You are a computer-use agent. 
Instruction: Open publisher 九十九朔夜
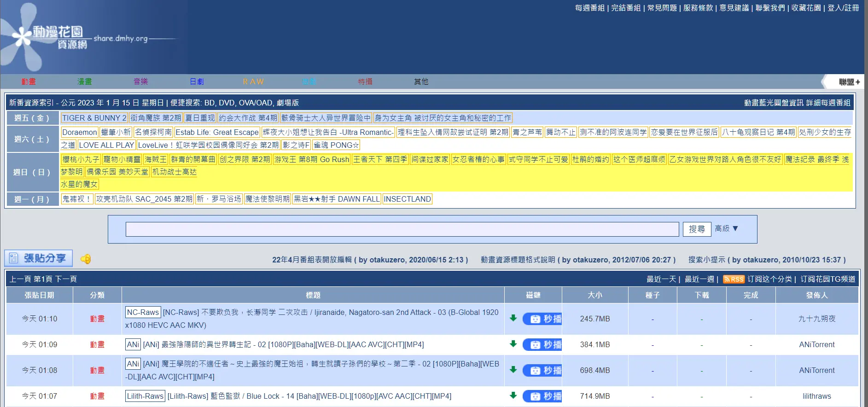click(x=817, y=319)
